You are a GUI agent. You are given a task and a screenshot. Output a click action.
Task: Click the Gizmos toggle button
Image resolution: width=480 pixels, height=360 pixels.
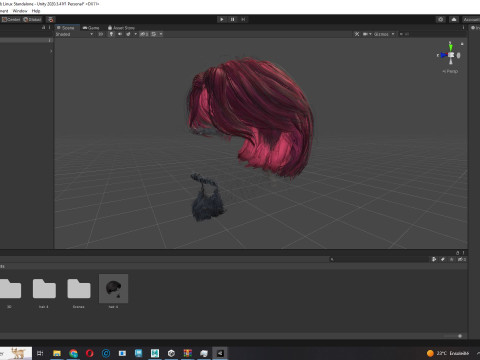coord(381,34)
